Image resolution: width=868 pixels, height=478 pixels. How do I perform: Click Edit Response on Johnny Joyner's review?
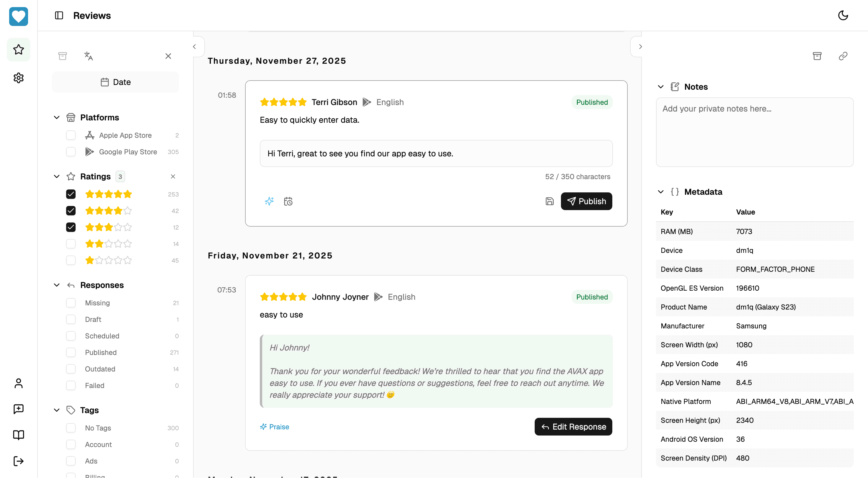573,426
